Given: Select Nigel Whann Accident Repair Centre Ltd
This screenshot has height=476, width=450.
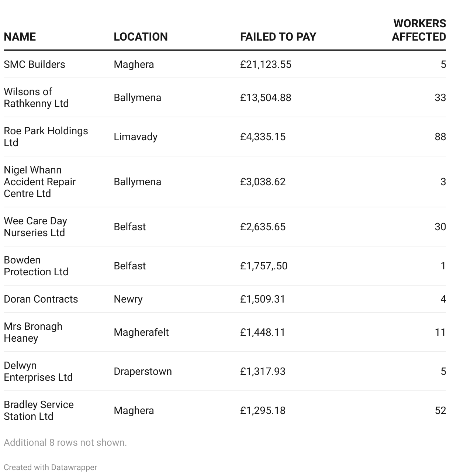Looking at the screenshot, I should point(39,182).
